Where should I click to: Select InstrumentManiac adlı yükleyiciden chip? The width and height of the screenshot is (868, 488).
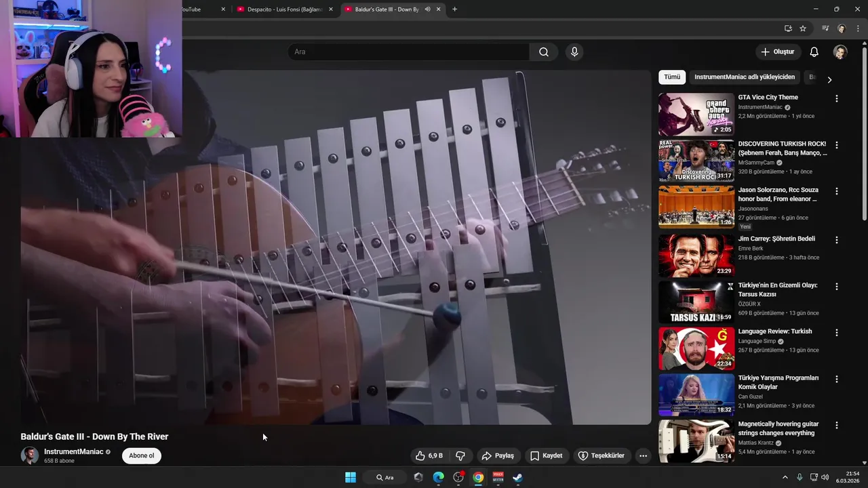pyautogui.click(x=744, y=77)
